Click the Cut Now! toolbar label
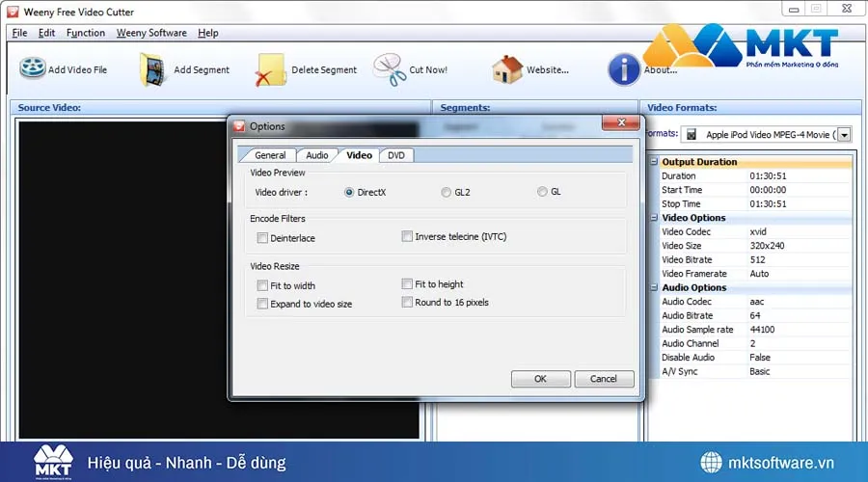Image resolution: width=868 pixels, height=482 pixels. [x=428, y=69]
